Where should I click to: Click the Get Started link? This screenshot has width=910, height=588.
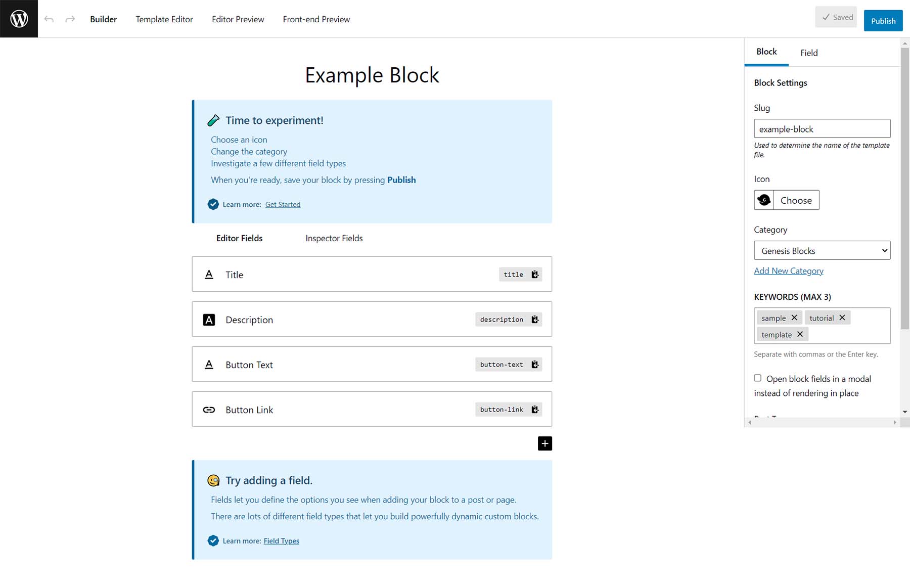283,204
